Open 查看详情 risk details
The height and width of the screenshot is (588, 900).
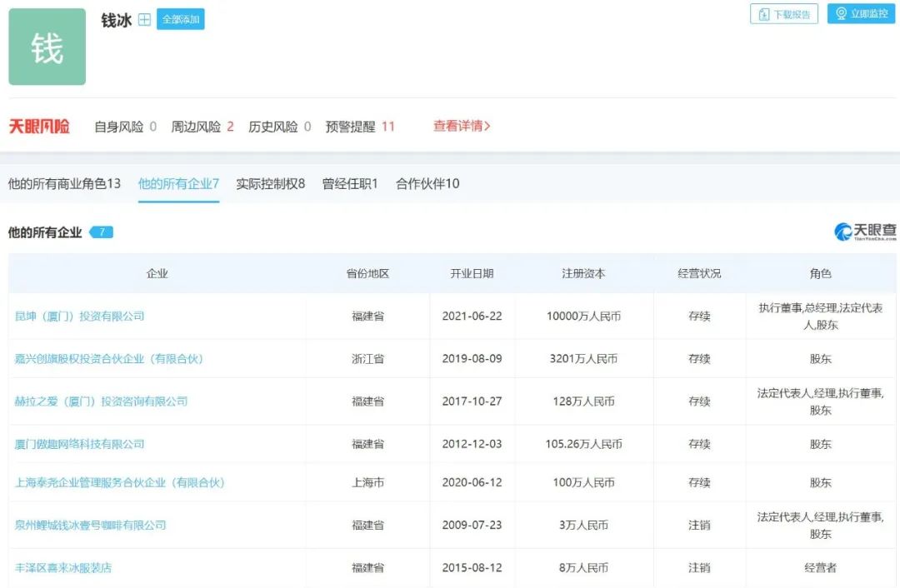pyautogui.click(x=462, y=127)
